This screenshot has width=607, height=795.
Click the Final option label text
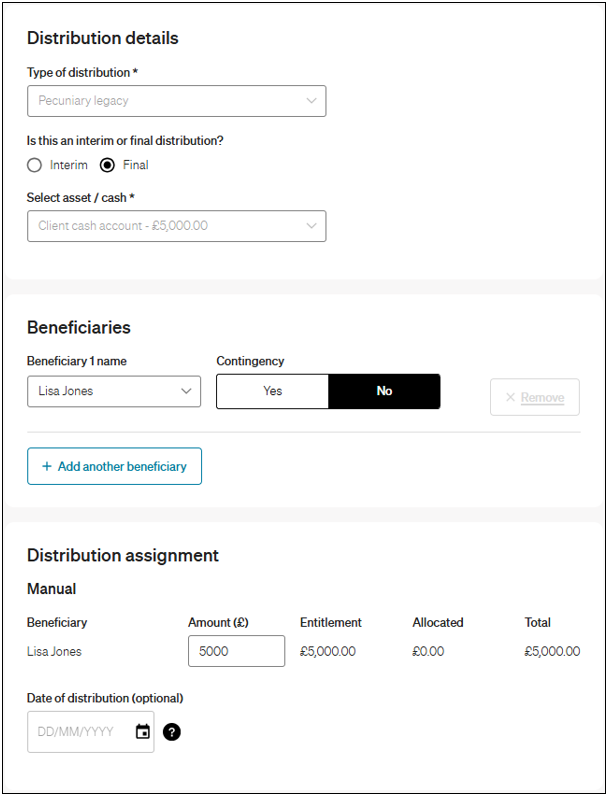[136, 165]
